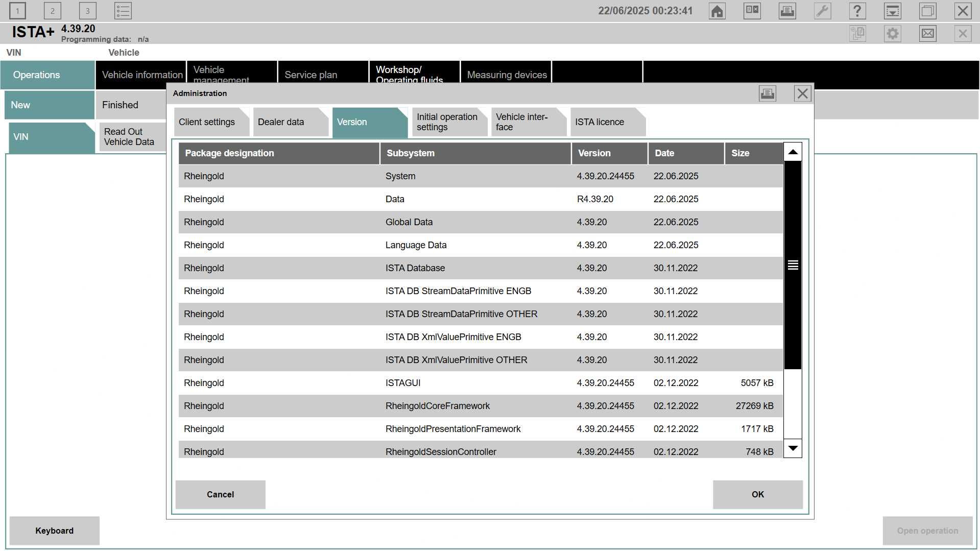
Task: Click the Cancel button
Action: [x=221, y=494]
